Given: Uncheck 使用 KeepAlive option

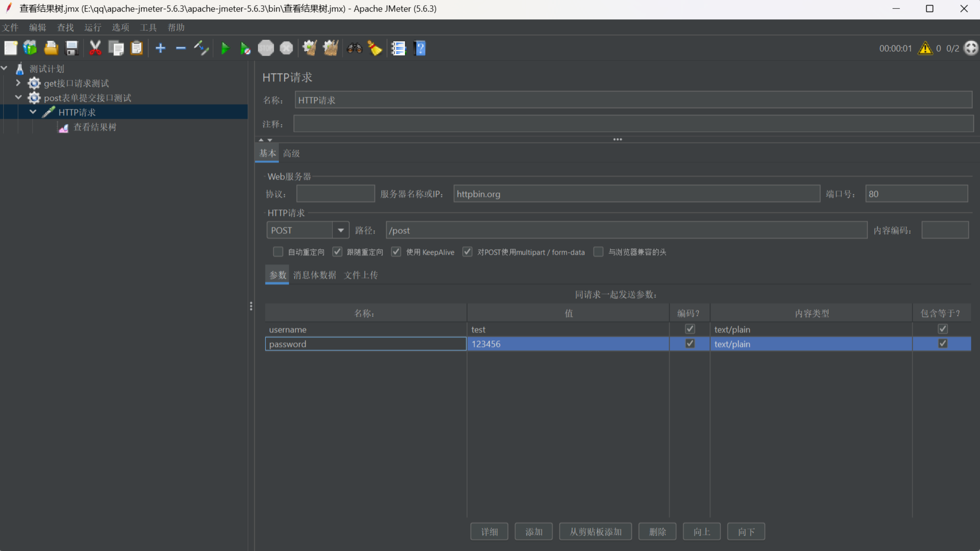Looking at the screenshot, I should pyautogui.click(x=396, y=252).
